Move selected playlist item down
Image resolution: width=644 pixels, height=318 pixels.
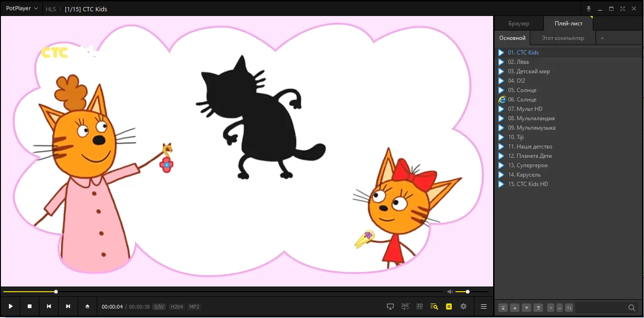tap(527, 308)
